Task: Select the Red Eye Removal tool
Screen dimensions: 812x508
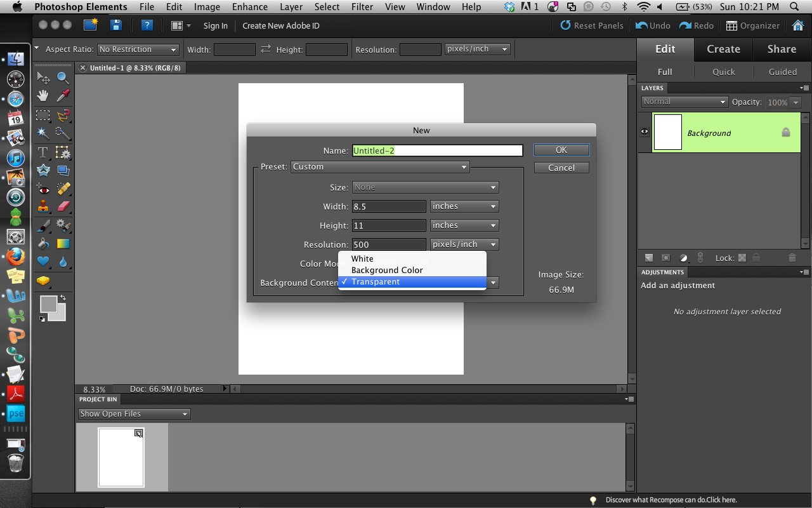Action: pos(43,189)
